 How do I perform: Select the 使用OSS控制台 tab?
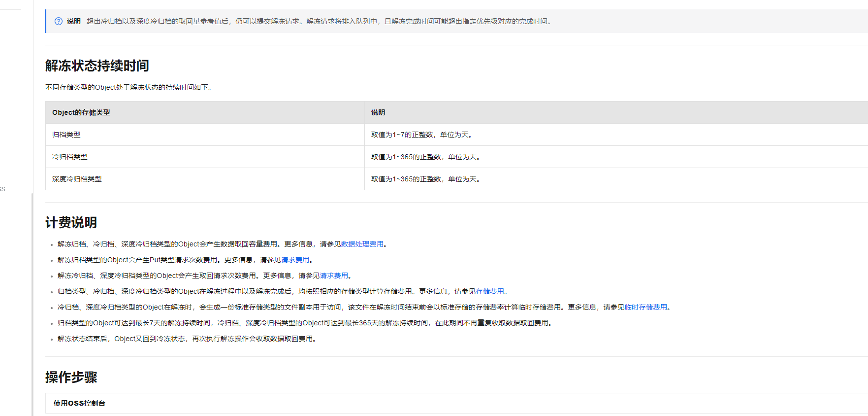tap(79, 403)
